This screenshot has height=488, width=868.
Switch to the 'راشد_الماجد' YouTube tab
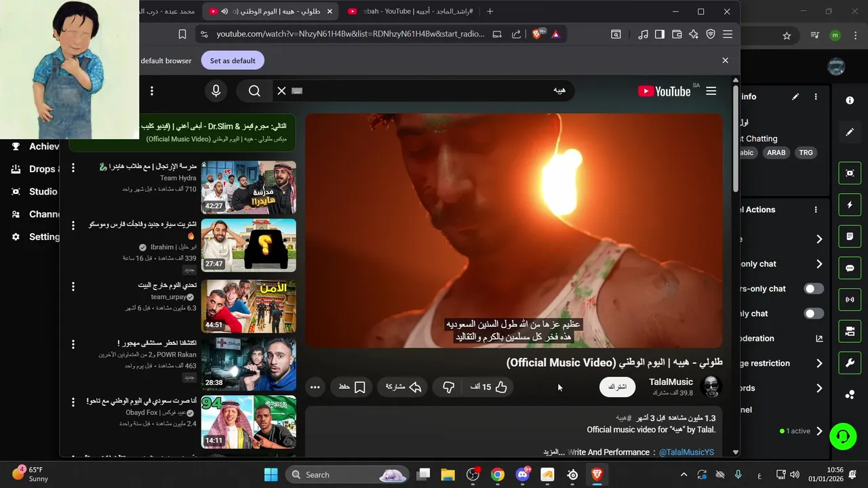(x=410, y=12)
